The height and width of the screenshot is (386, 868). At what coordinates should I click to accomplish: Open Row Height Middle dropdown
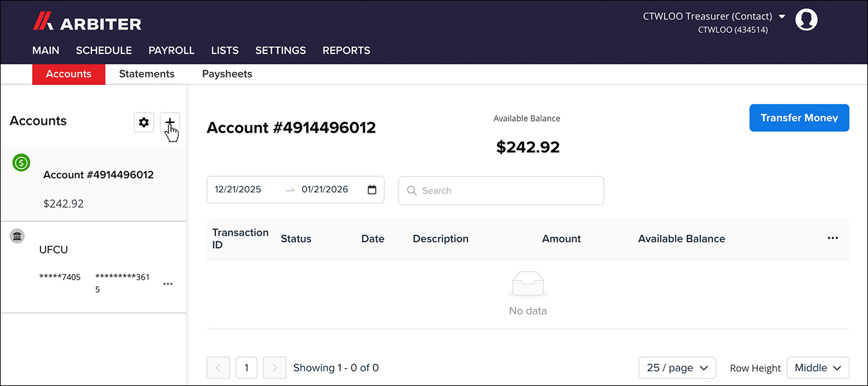coord(817,368)
